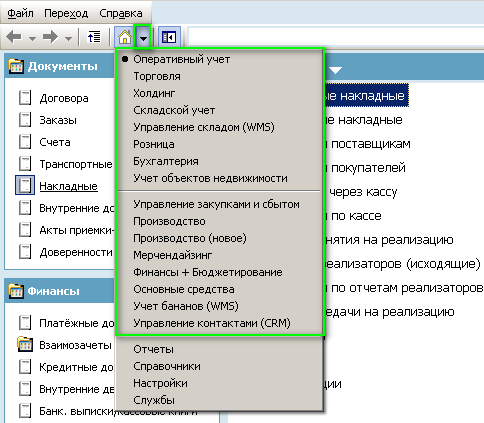Image resolution: width=484 pixels, height=423 pixels.
Task: Open the Счета link
Action: tap(55, 142)
